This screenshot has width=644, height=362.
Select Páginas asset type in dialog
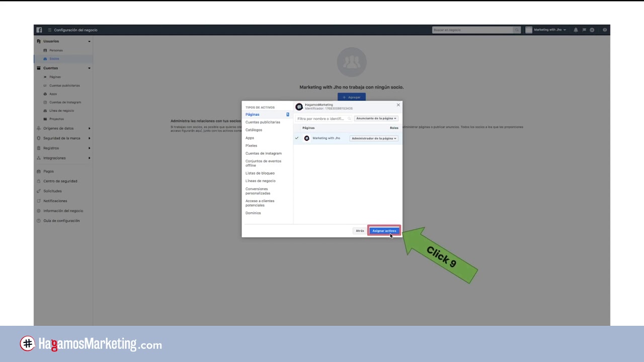[x=267, y=115]
